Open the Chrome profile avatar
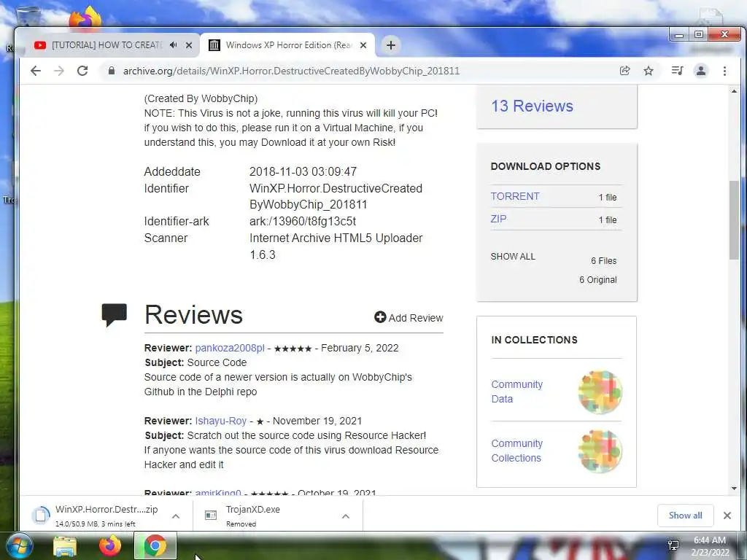The height and width of the screenshot is (560, 747). (x=701, y=71)
